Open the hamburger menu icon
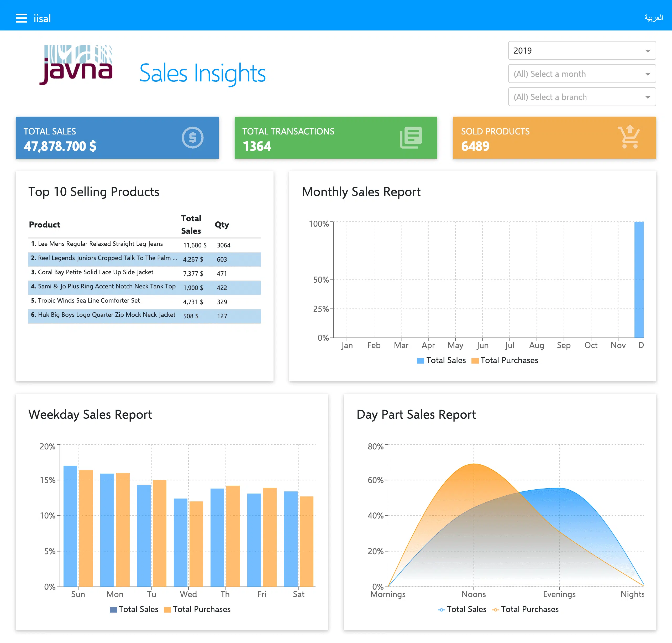 21,18
